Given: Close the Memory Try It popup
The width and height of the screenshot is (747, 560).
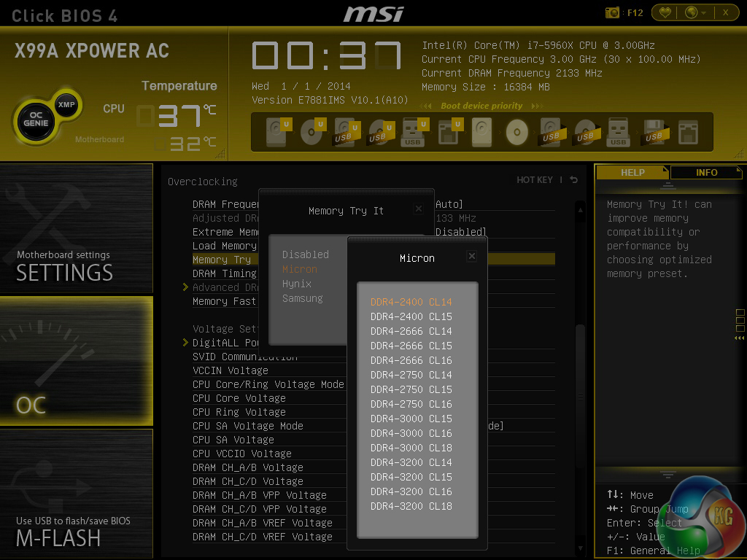Looking at the screenshot, I should coord(418,209).
